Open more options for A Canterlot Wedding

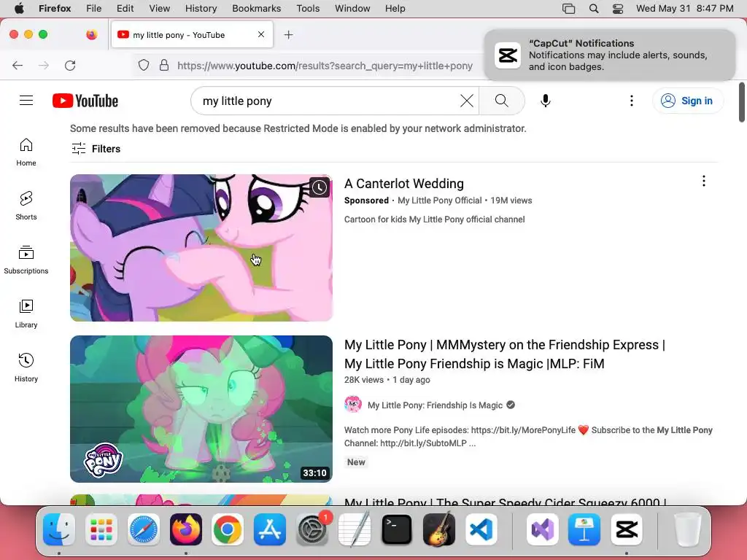click(x=704, y=181)
